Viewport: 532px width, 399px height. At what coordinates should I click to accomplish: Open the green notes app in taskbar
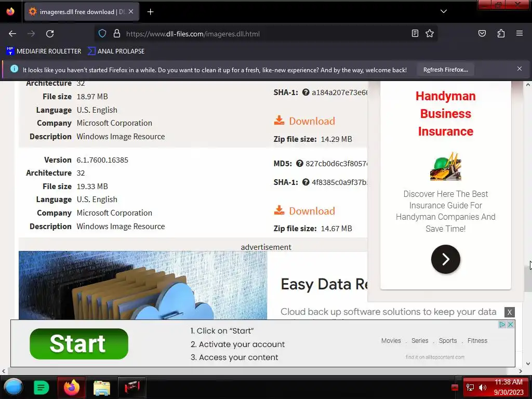click(42, 388)
